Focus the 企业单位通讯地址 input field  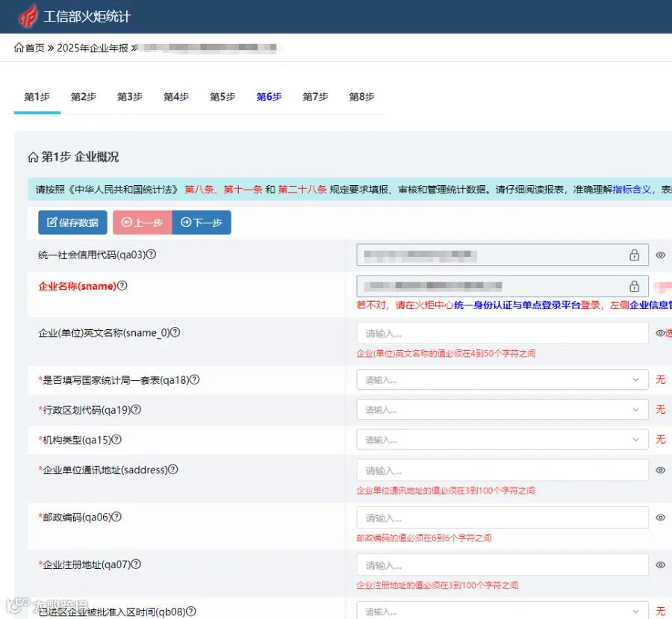click(503, 470)
